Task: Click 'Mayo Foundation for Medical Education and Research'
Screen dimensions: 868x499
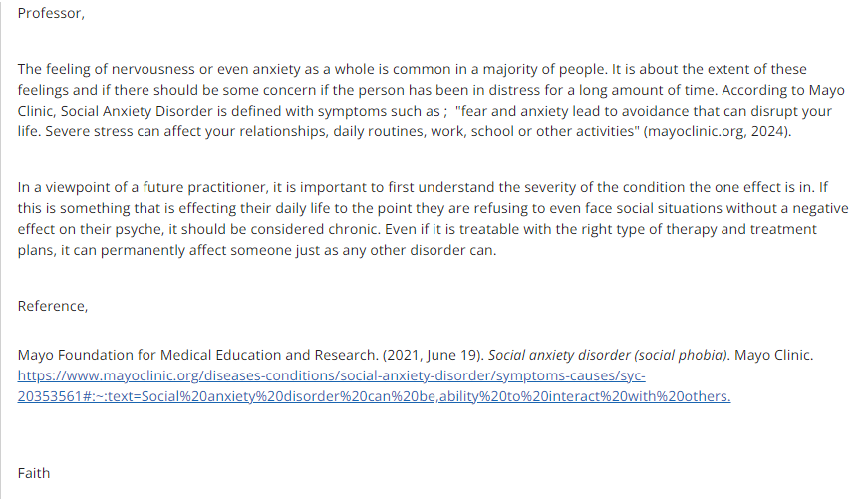Action: pyautogui.click(x=197, y=355)
